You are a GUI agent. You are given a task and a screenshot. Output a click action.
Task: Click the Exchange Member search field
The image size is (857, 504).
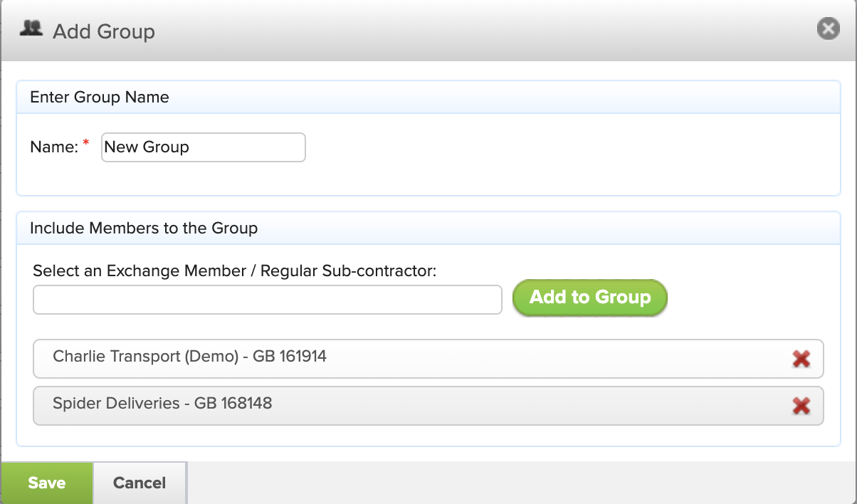pyautogui.click(x=267, y=300)
